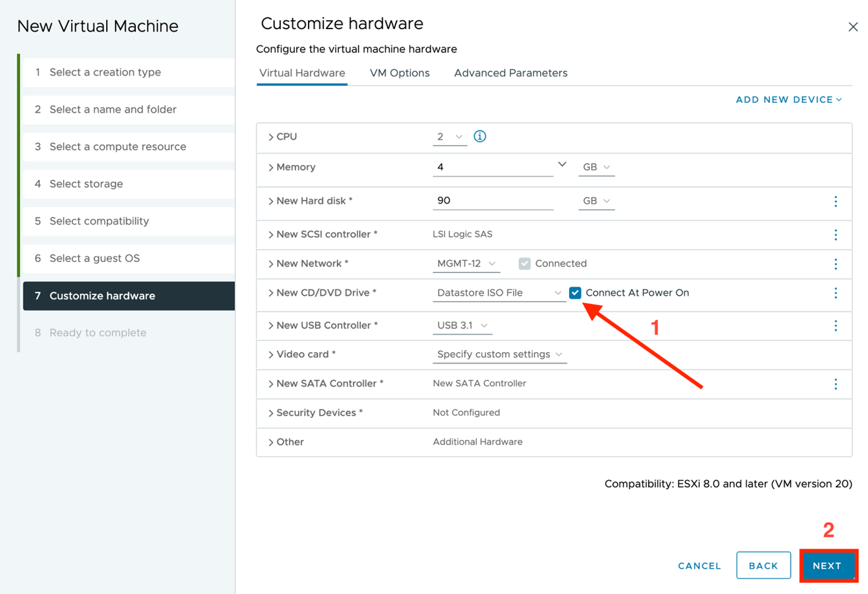Open the CPU count dropdown

pos(450,137)
